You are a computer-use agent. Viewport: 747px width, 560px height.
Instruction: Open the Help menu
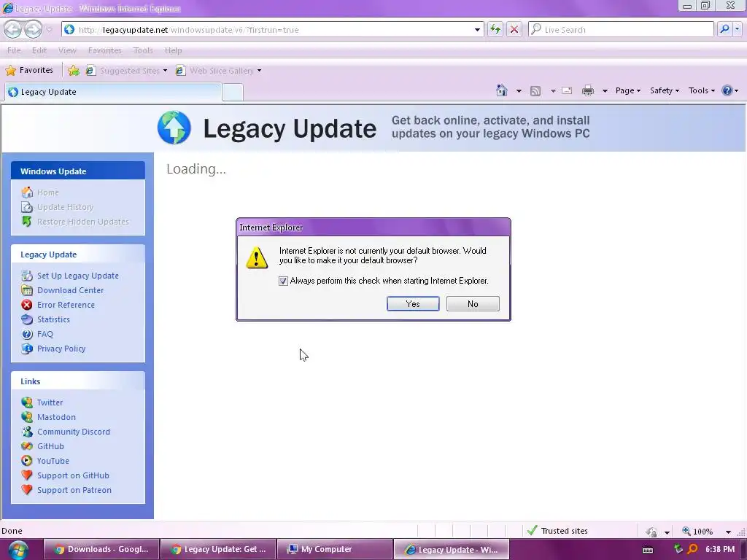click(x=174, y=50)
